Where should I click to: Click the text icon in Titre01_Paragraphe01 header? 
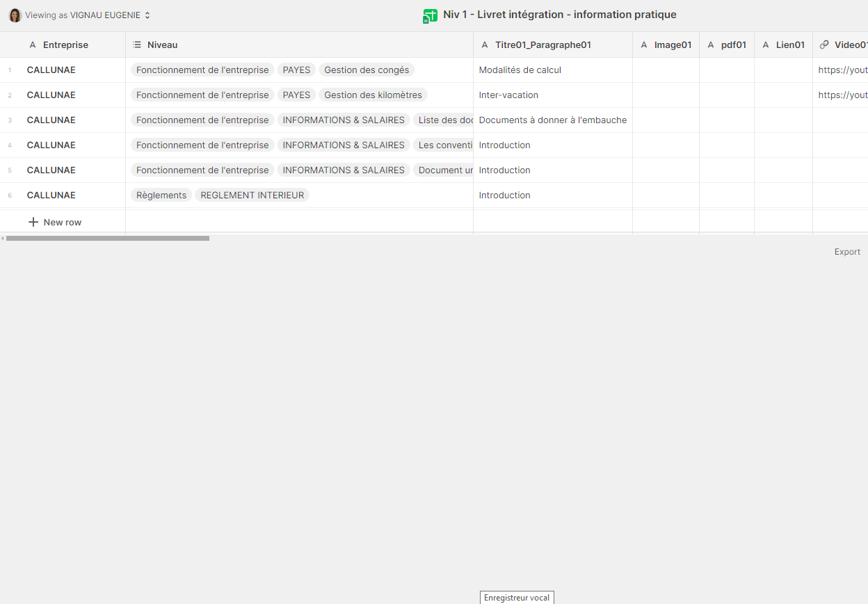(x=485, y=45)
